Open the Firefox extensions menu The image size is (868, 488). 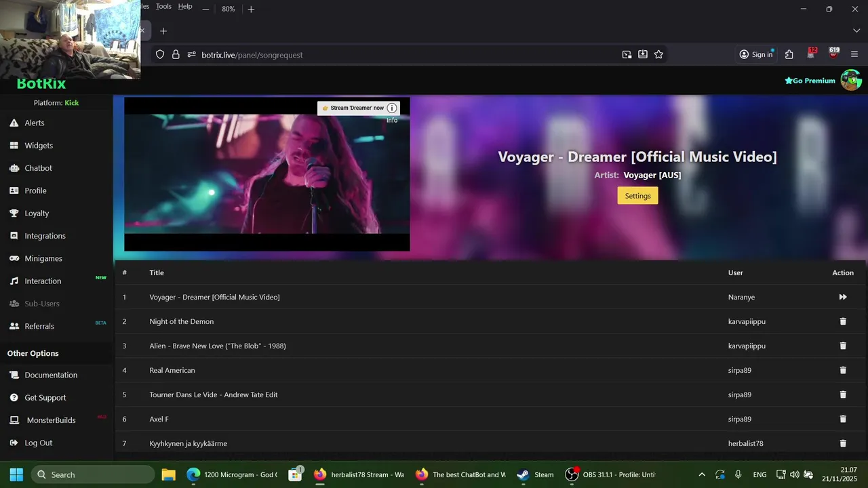coord(789,54)
